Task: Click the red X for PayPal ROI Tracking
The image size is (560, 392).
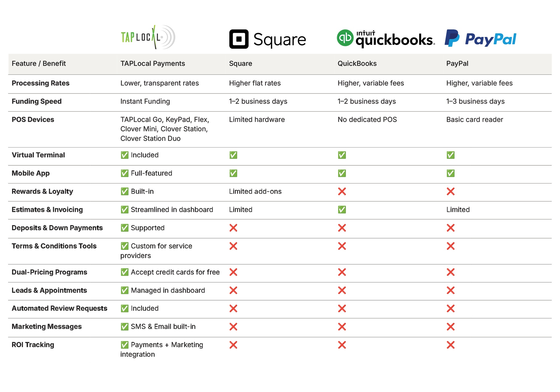Action: click(451, 345)
